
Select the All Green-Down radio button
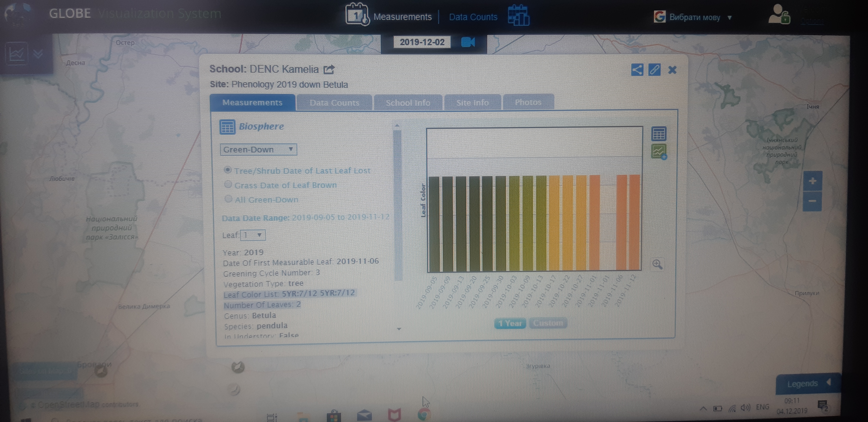click(x=228, y=199)
